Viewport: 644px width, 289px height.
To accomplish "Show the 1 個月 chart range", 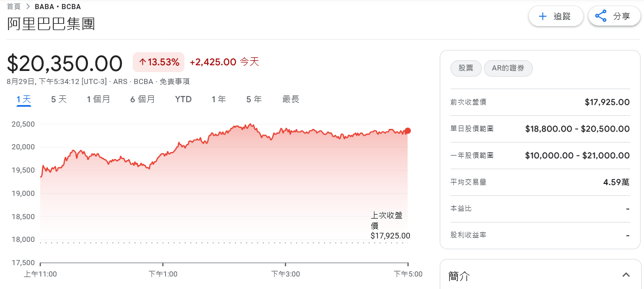I will point(98,99).
